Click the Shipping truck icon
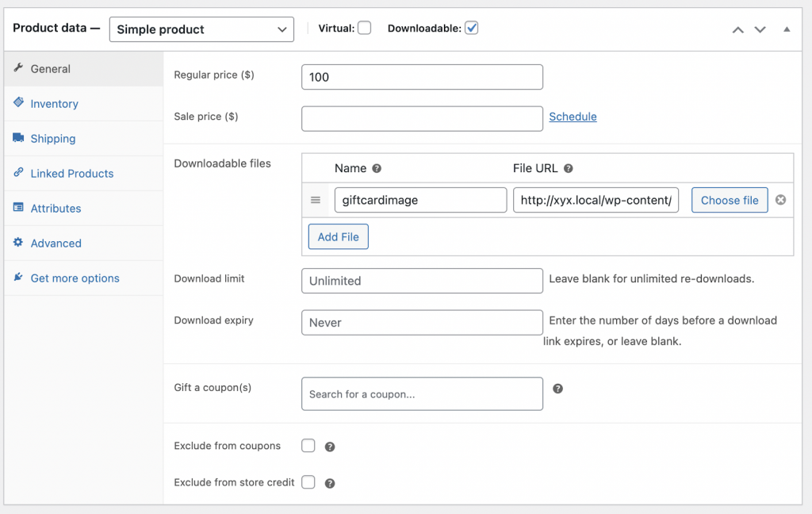Screen dimensions: 812x514 tap(18, 137)
